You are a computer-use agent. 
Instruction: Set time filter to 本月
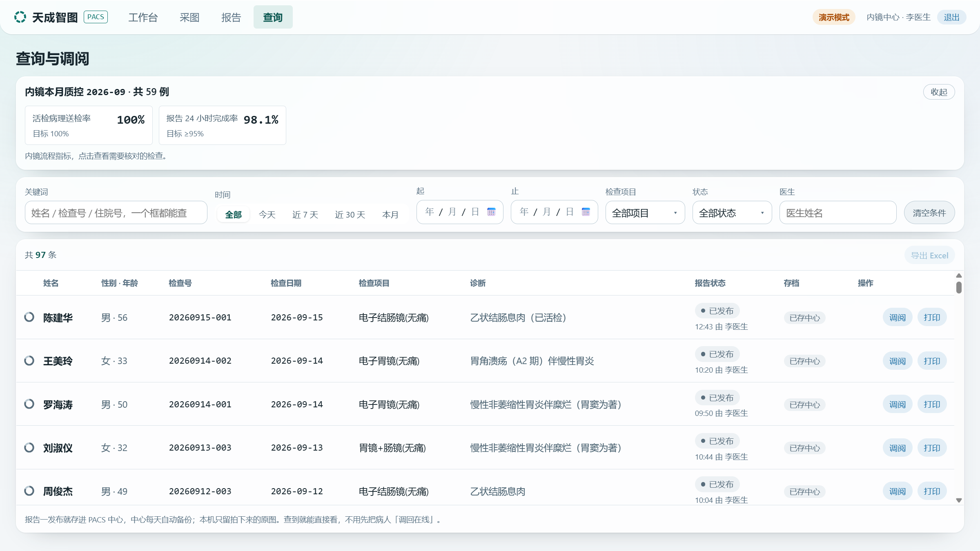pyautogui.click(x=390, y=214)
